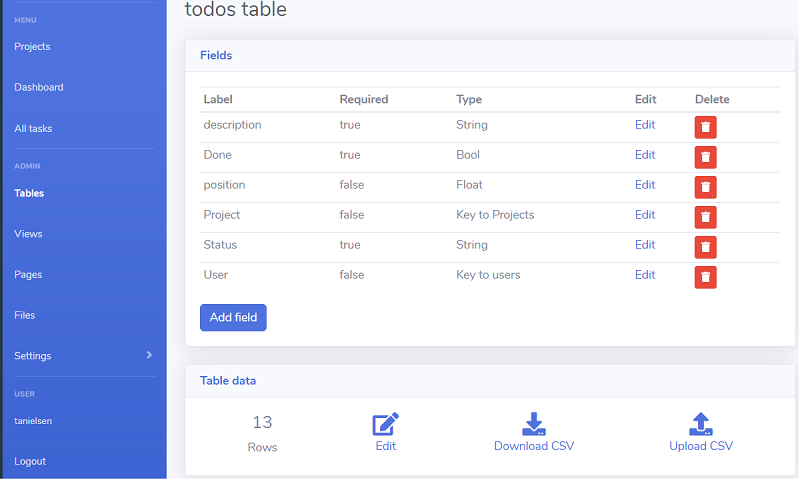Delete the Done field via trash icon
This screenshot has width=800, height=480.
706,157
